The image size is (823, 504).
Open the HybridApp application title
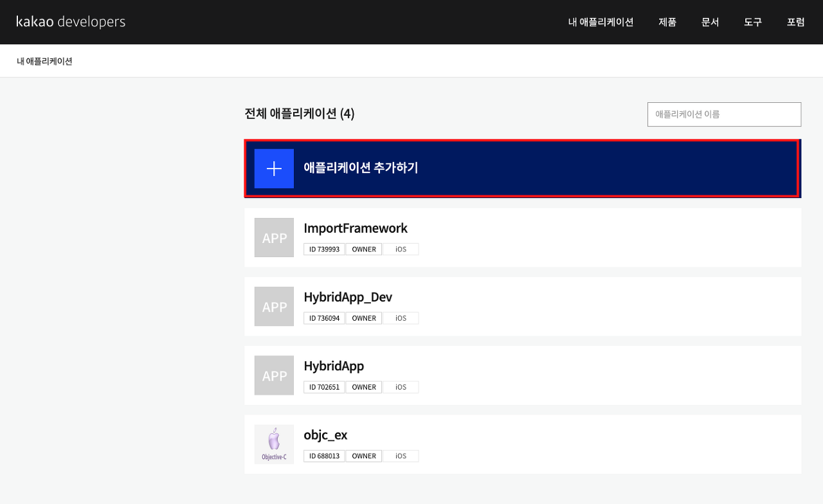(334, 366)
